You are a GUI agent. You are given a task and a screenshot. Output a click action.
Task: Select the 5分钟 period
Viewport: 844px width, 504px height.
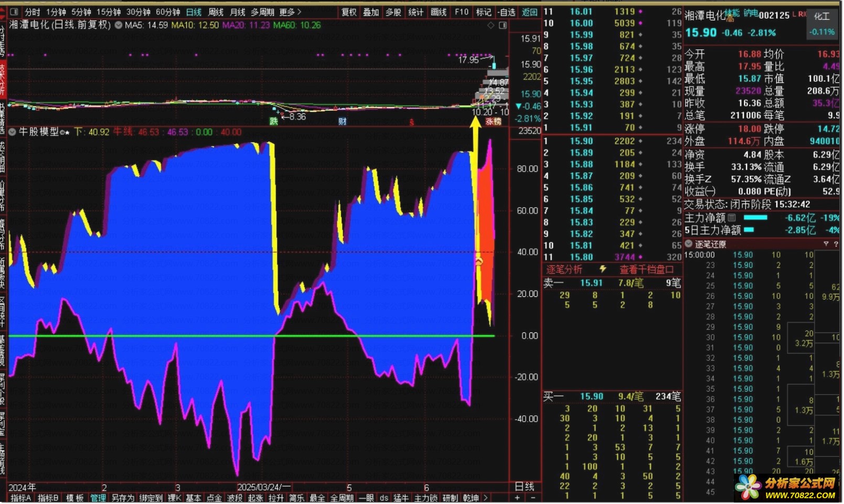click(x=81, y=12)
